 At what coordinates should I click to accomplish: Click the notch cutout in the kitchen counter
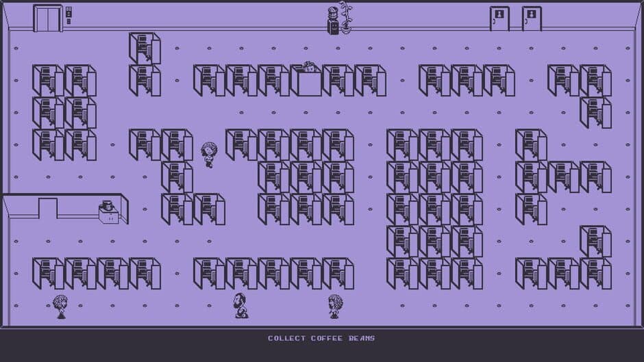[48, 207]
